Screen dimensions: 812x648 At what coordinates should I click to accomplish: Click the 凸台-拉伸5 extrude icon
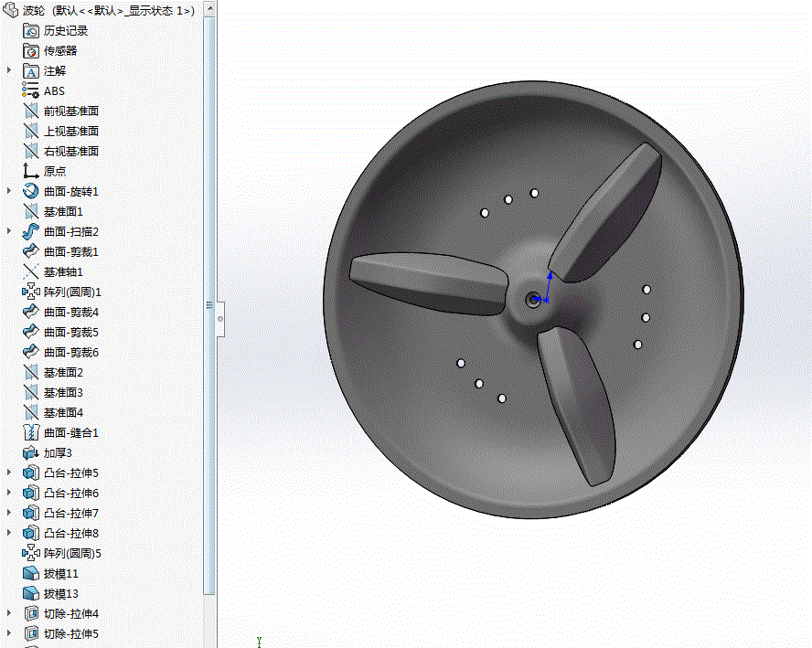pos(31,473)
